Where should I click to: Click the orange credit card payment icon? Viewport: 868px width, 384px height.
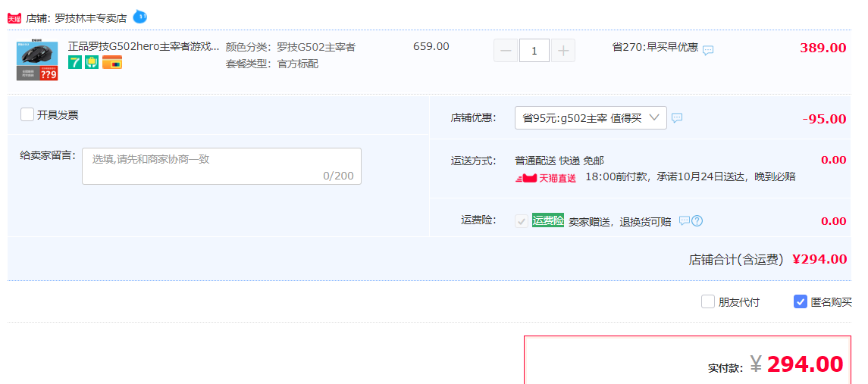pyautogui.click(x=112, y=63)
